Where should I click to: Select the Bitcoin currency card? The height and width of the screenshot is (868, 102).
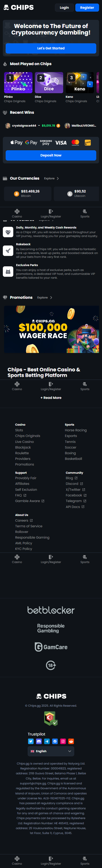pyautogui.click(x=27, y=194)
